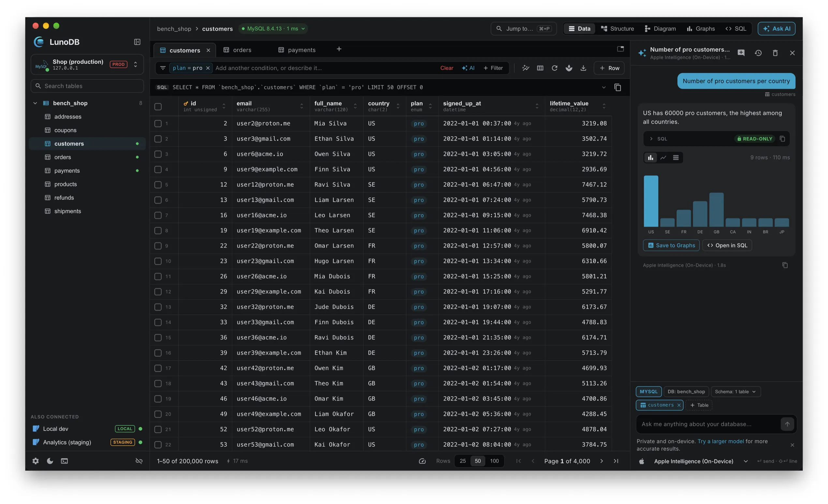
Task: Click the Try a larger model link
Action: coord(720,441)
